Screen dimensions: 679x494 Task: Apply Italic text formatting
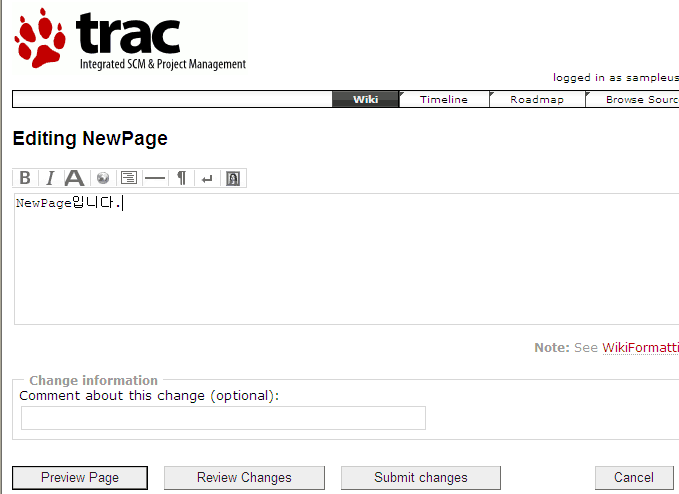tap(50, 178)
